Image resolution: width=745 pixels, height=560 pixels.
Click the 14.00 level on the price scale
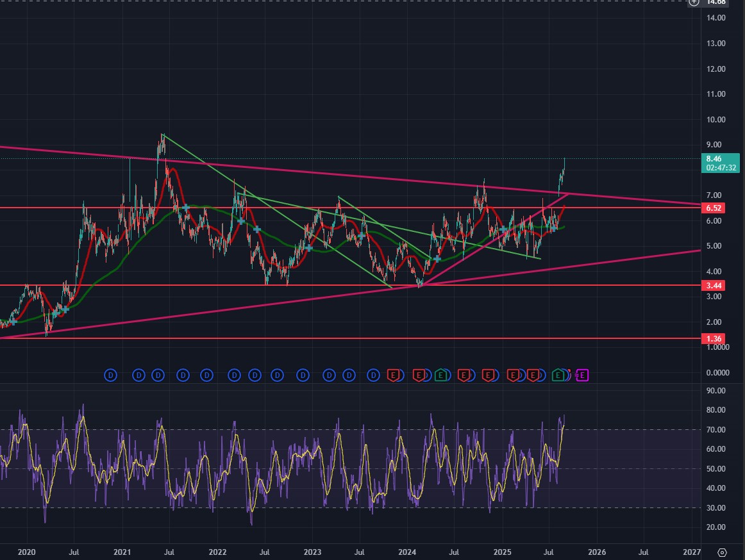(716, 18)
